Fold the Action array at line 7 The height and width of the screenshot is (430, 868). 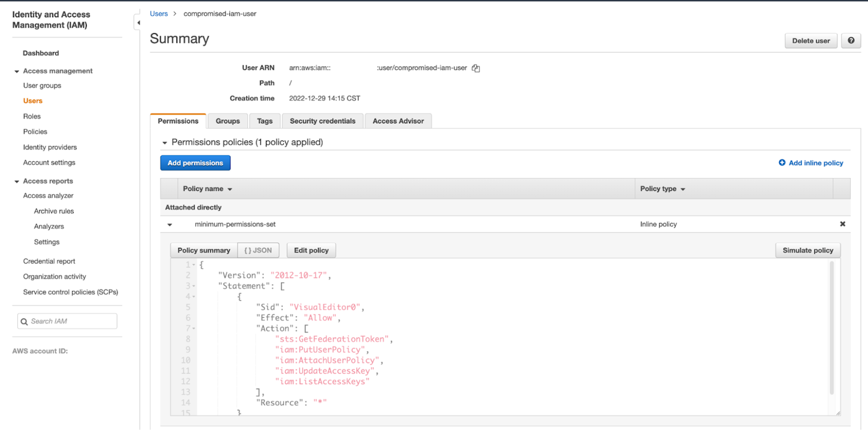tap(194, 328)
